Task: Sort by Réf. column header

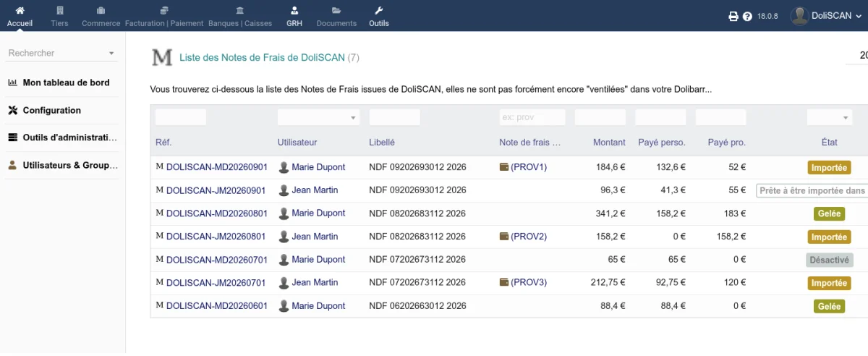Action: (x=163, y=143)
